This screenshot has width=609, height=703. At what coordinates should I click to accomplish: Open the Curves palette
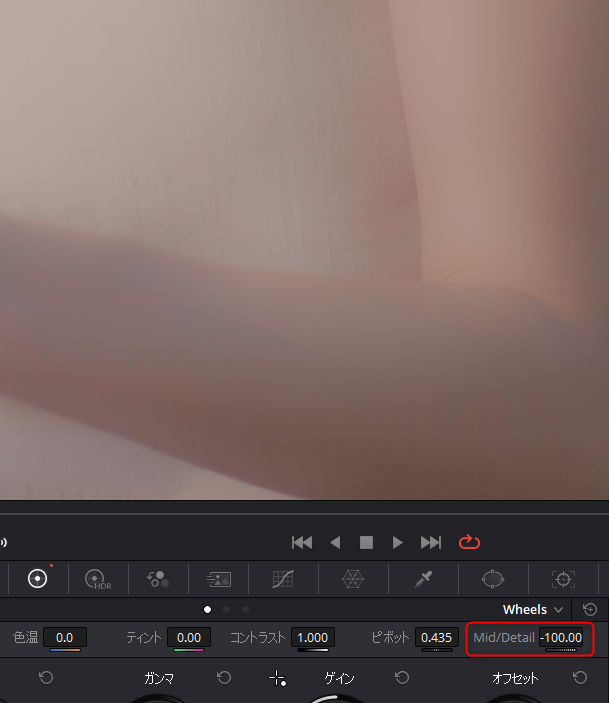pos(283,578)
